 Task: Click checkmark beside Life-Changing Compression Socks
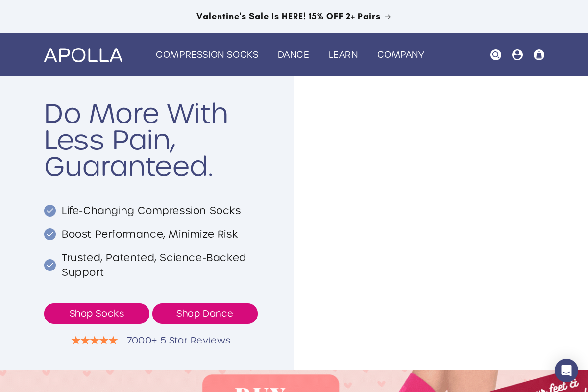pyautogui.click(x=50, y=211)
